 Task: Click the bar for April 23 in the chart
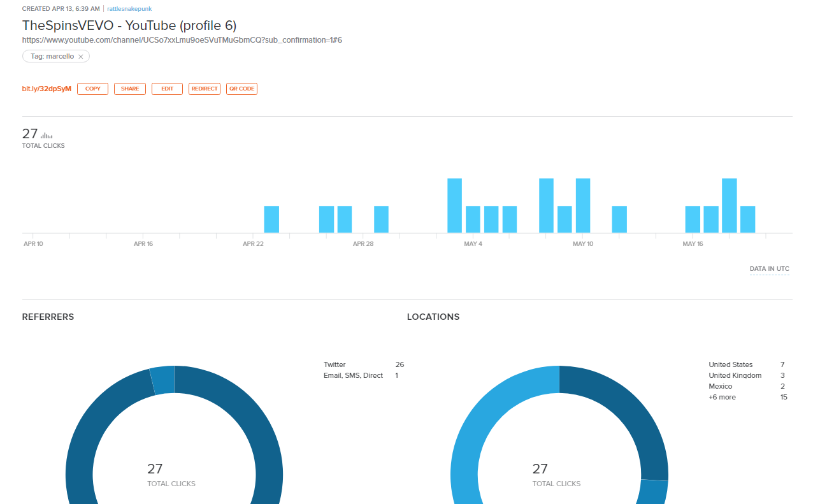coord(271,219)
